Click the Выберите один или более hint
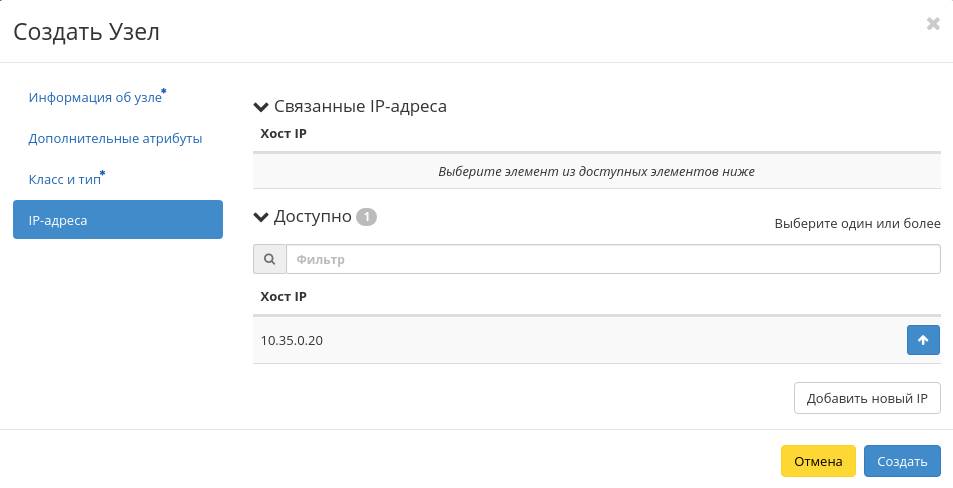 point(857,223)
